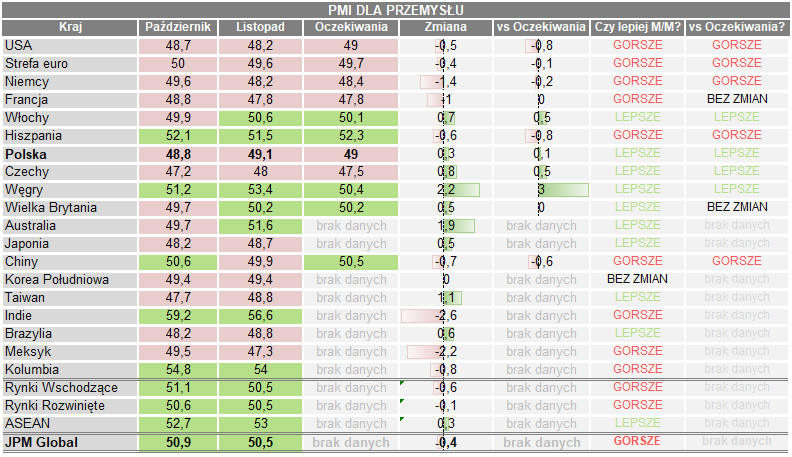Image resolution: width=792 pixels, height=457 pixels.
Task: Click the "PMI DLA PRZEMYSŁU" title cell
Action: 396,10
